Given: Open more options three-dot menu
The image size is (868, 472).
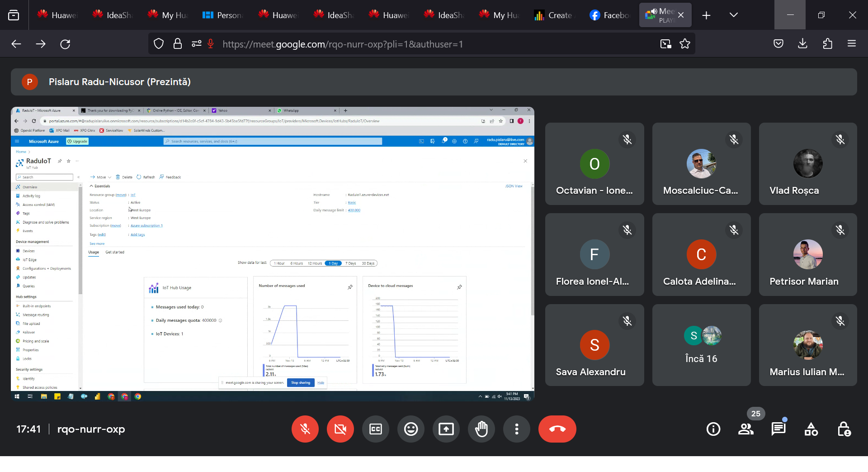Looking at the screenshot, I should (517, 429).
